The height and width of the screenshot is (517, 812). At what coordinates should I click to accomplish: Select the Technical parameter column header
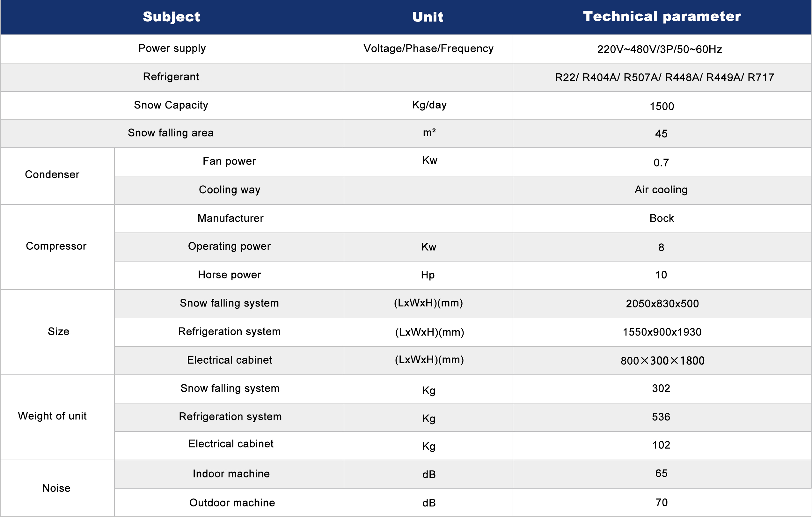(x=662, y=16)
